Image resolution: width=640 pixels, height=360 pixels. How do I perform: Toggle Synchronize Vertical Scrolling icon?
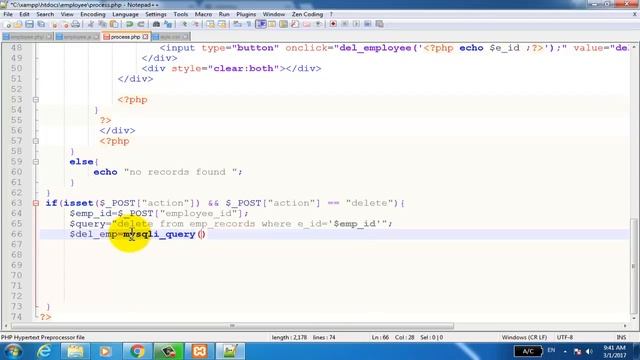[x=211, y=24]
